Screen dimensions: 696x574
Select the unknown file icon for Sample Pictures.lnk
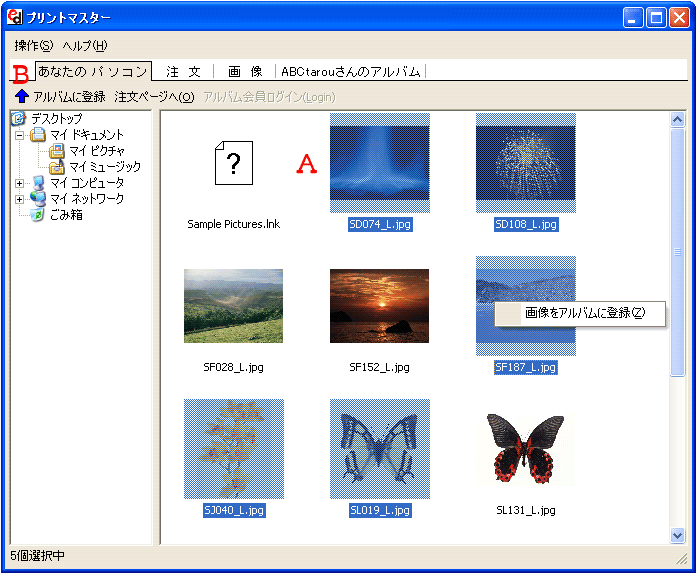pos(234,163)
